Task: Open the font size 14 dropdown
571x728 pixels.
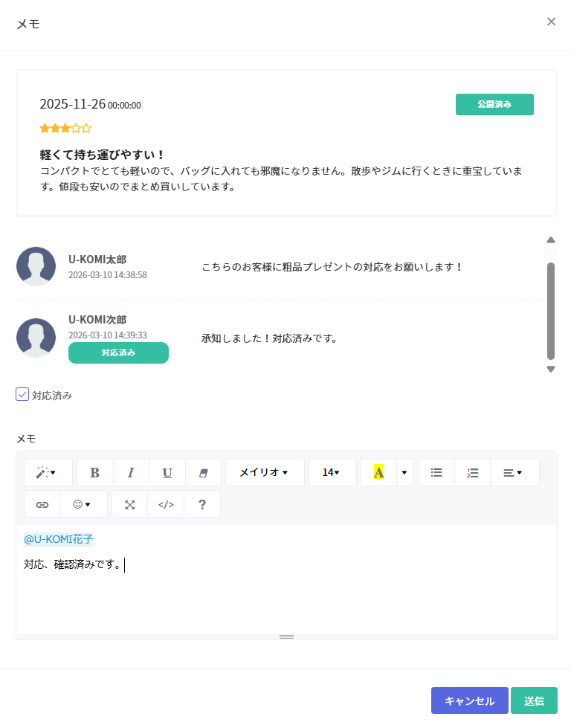Action: click(x=331, y=473)
